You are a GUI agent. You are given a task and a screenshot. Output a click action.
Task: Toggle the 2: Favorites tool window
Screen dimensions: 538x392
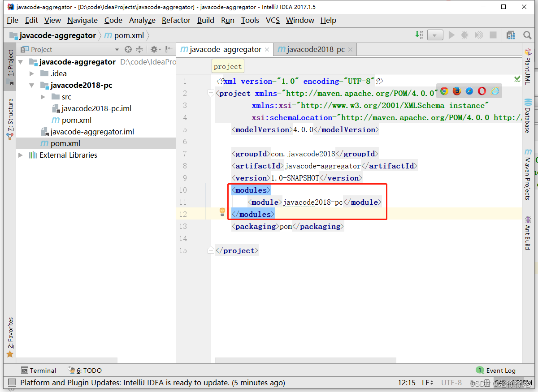coord(10,337)
